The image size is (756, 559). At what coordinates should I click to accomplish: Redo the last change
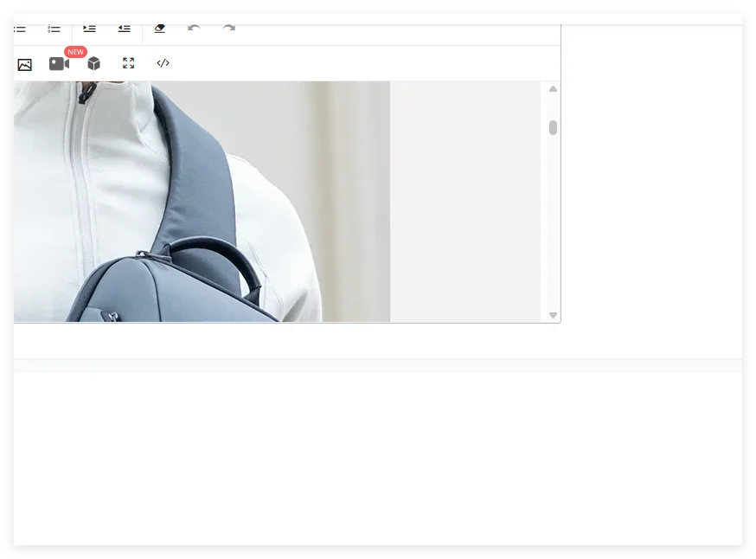pyautogui.click(x=229, y=28)
